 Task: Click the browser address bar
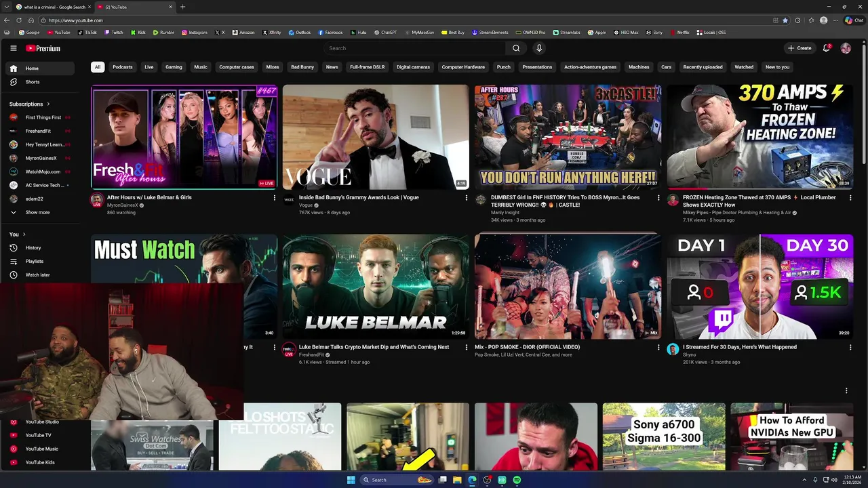407,20
